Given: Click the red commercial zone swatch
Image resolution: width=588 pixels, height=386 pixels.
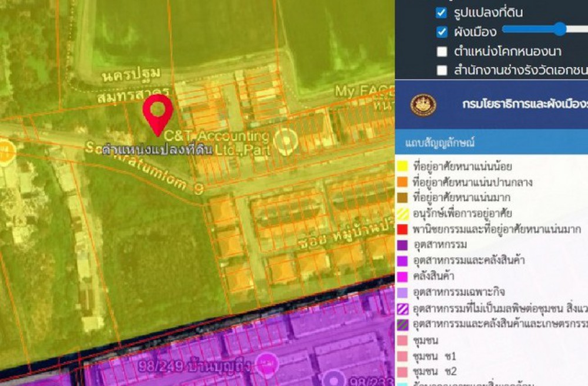Looking at the screenshot, I should point(402,229).
